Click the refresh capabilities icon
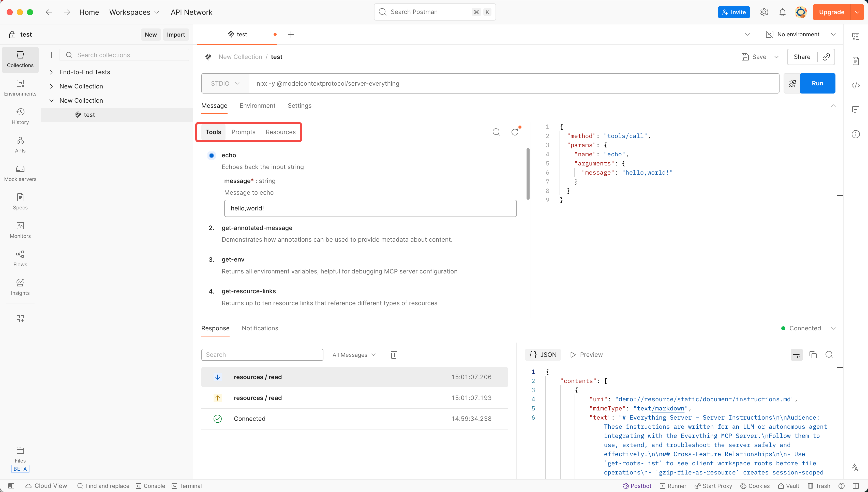The width and height of the screenshot is (868, 492). [x=514, y=132]
